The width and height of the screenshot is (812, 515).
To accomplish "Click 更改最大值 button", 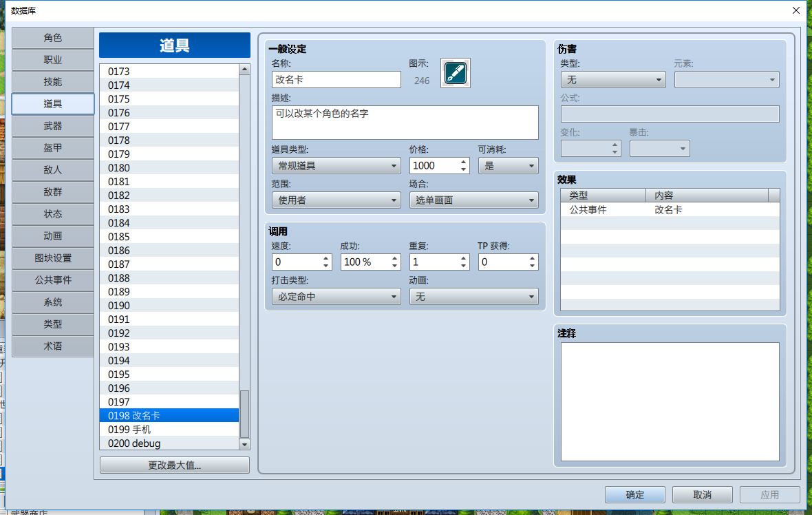I will (x=175, y=465).
